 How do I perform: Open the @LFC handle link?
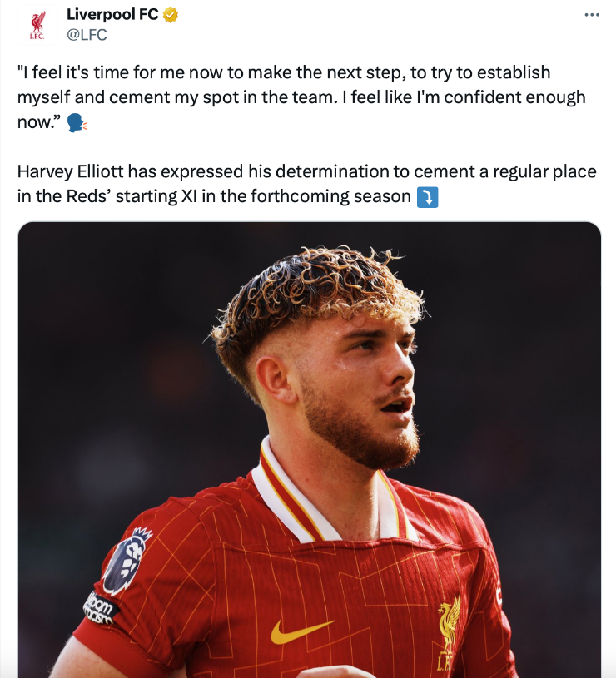(87, 35)
